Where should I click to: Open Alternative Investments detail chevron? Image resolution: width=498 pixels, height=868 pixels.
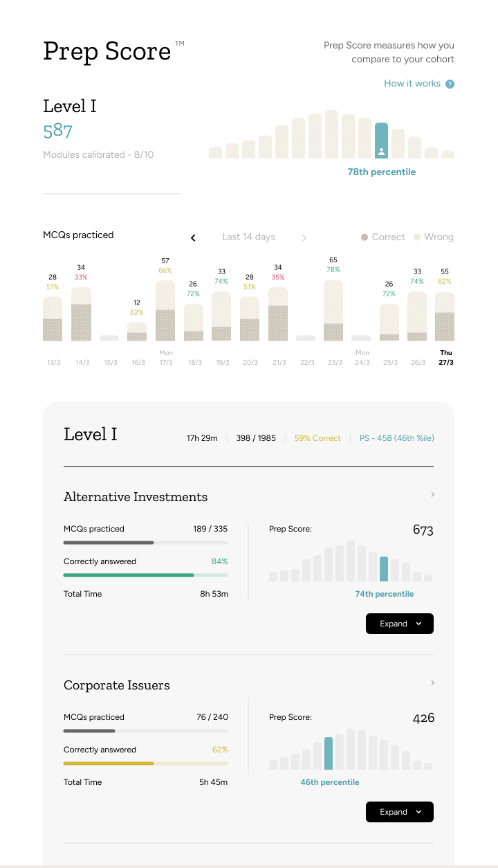pyautogui.click(x=432, y=495)
